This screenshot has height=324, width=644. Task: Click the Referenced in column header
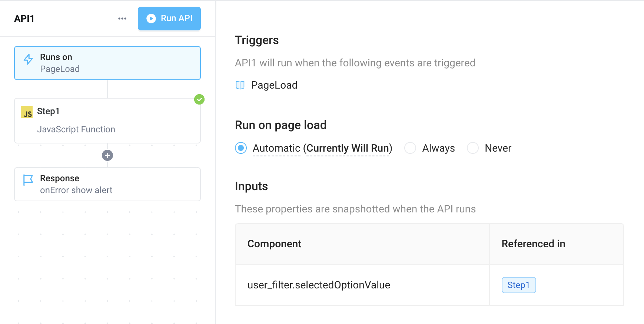tap(534, 244)
